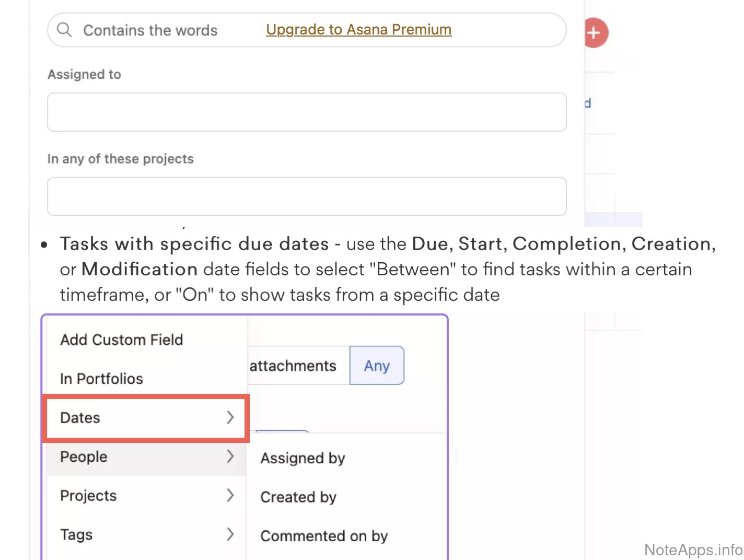Open the Projects submenu
Screen dimensions: 744x560
[x=88, y=496]
